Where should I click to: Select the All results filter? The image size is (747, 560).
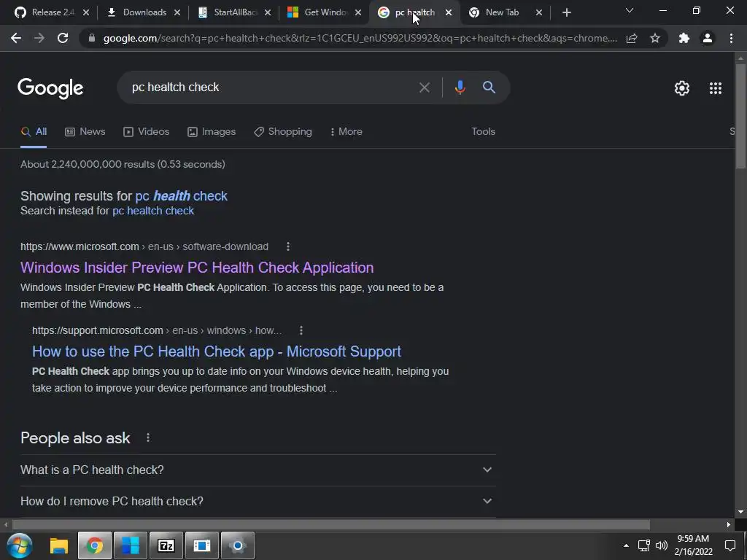(34, 132)
